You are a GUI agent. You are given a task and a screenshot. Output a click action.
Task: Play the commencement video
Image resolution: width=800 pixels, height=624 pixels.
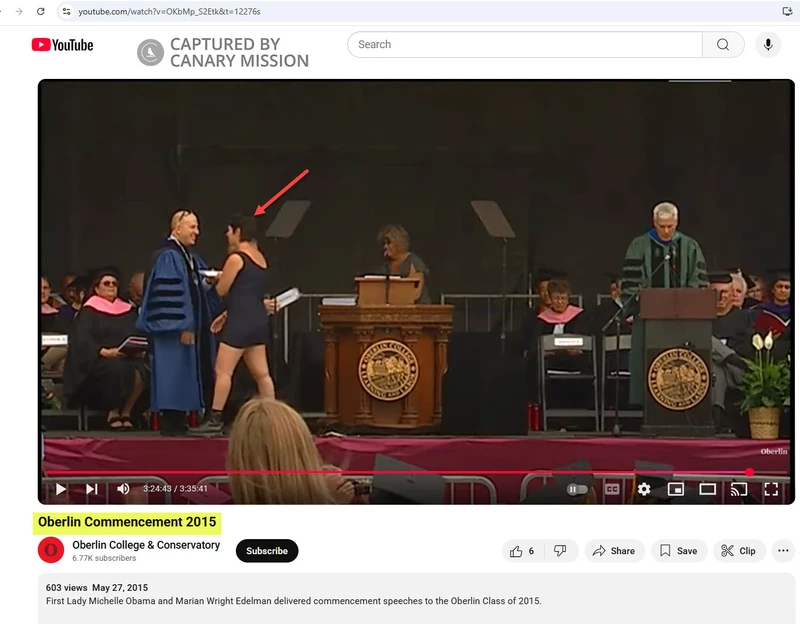coord(60,489)
